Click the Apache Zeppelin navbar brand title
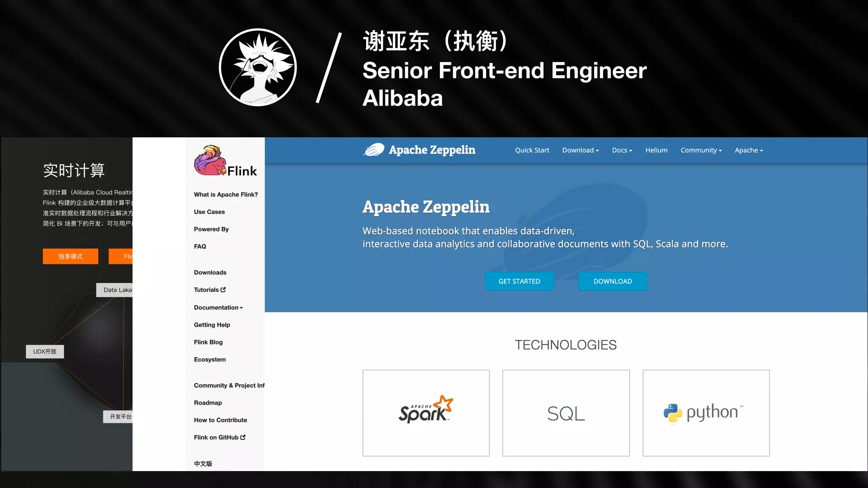This screenshot has width=868, height=488. (x=432, y=150)
